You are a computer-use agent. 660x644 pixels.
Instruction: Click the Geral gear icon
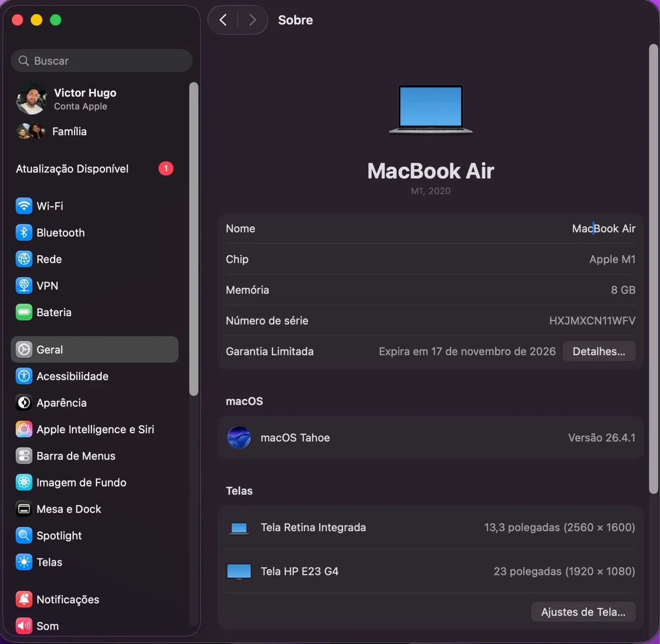point(24,350)
